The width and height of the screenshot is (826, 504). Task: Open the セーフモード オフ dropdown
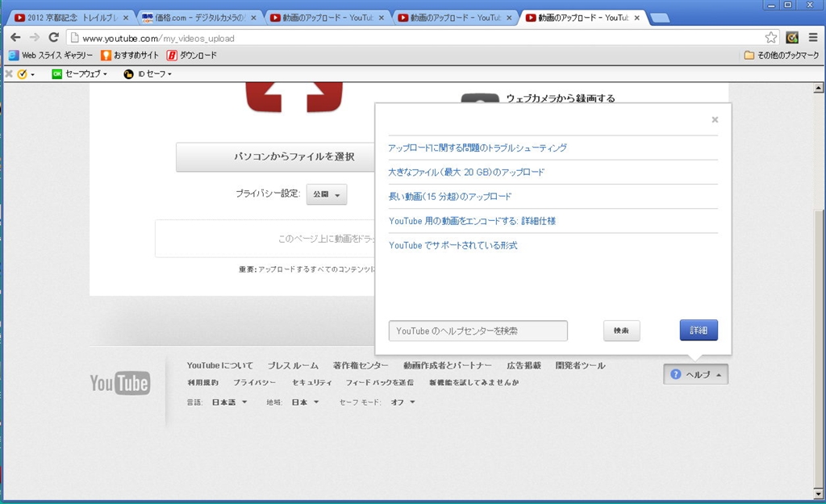[403, 402]
